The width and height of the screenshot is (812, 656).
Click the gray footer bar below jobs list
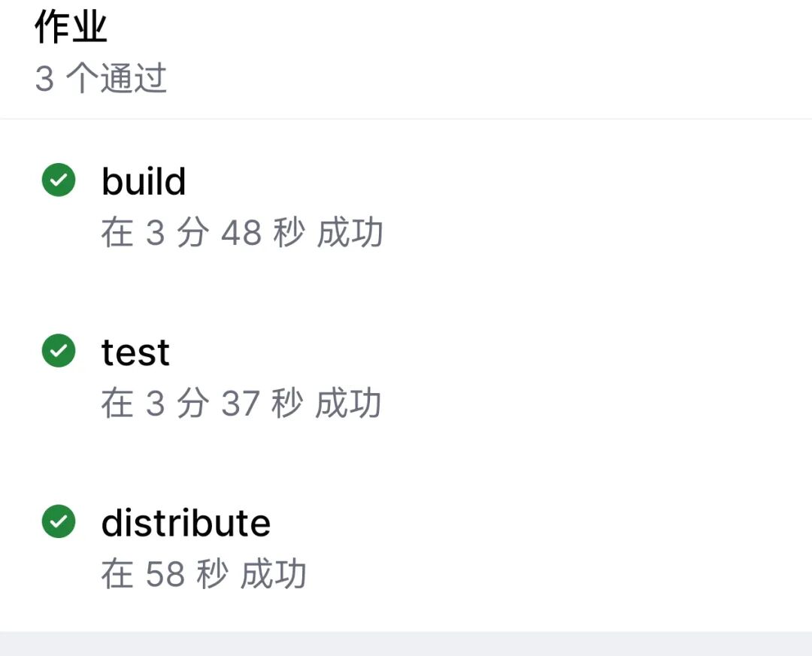406,643
